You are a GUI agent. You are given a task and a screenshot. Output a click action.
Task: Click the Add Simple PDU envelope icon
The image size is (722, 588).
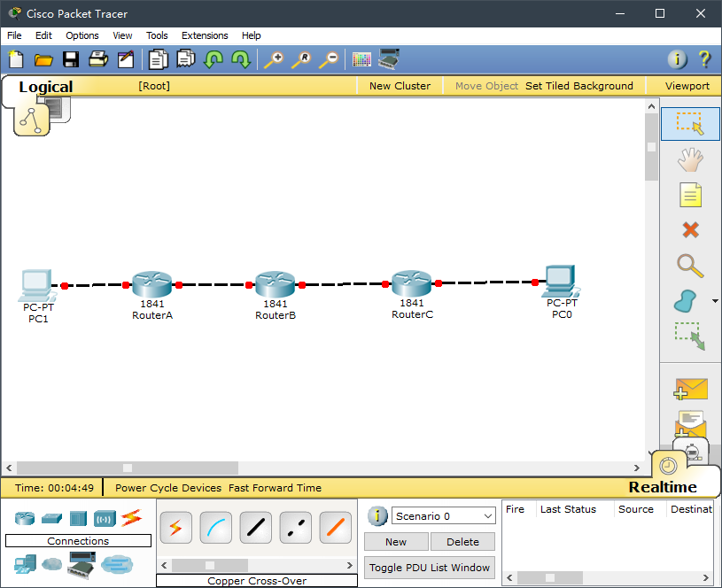[x=690, y=390]
